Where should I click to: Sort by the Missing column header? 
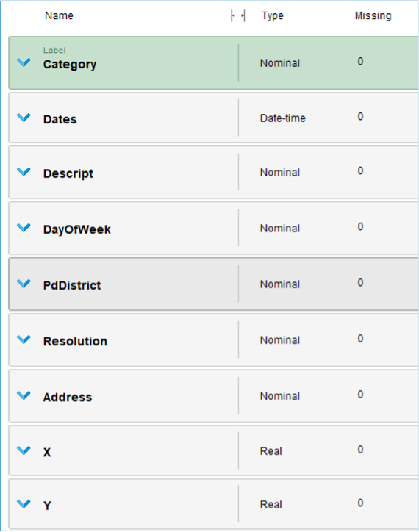pyautogui.click(x=373, y=15)
